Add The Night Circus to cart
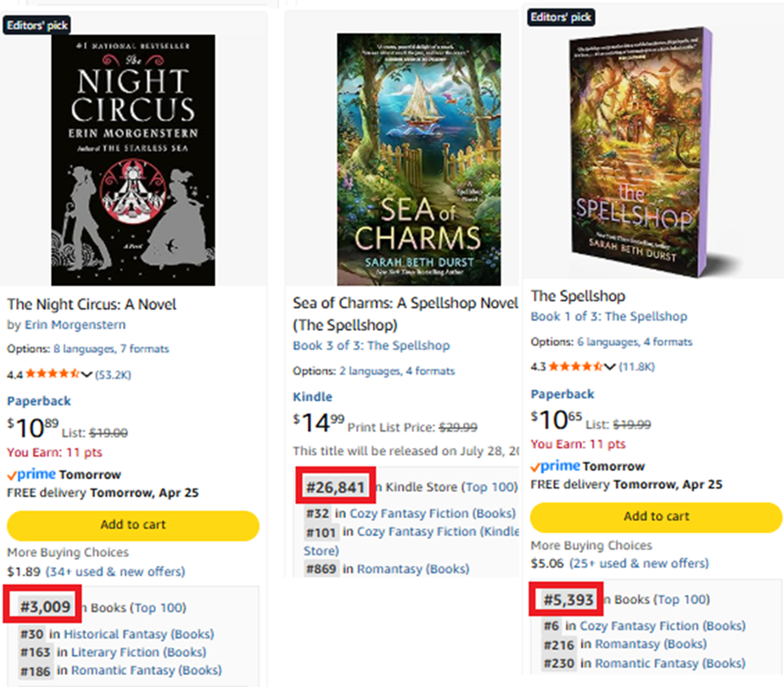 pos(132,525)
